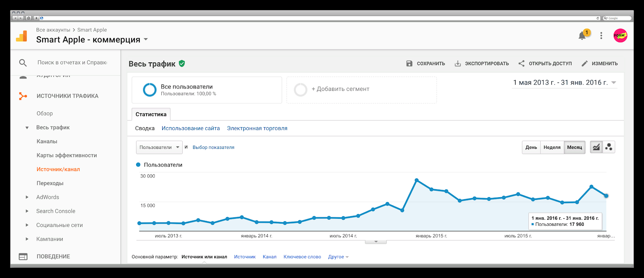Image resolution: width=644 pixels, height=278 pixels.
Task: Open Карты эффективности in the sidebar
Action: (x=67, y=155)
